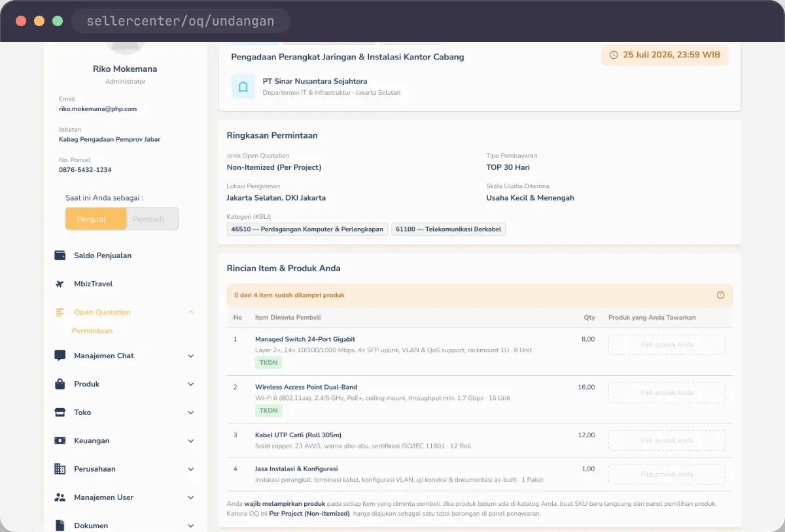Expand the Manajemen Chat submenu
This screenshot has height=532, width=785.
pos(191,356)
